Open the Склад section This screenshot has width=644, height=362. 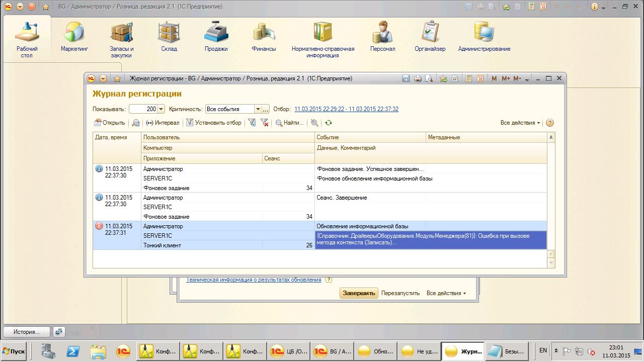click(x=169, y=37)
